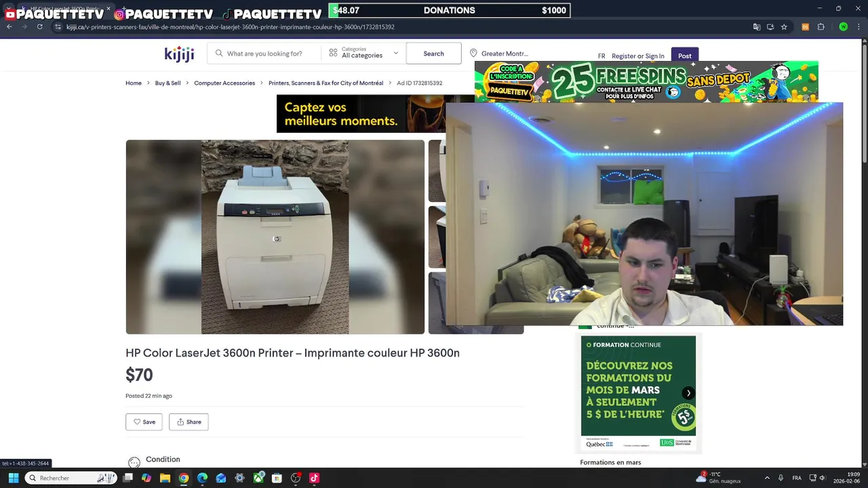Open the Buy & Sell breadcrumb
The width and height of the screenshot is (868, 488).
[167, 83]
